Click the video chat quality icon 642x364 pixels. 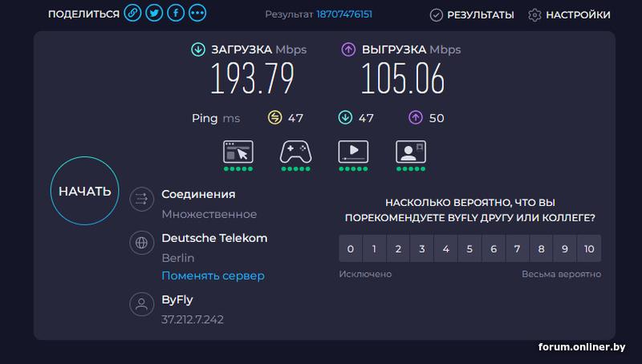tap(411, 152)
